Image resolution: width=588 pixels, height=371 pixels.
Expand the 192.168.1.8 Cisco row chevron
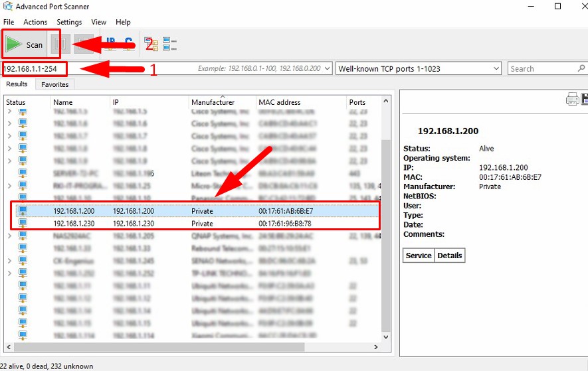coord(9,149)
